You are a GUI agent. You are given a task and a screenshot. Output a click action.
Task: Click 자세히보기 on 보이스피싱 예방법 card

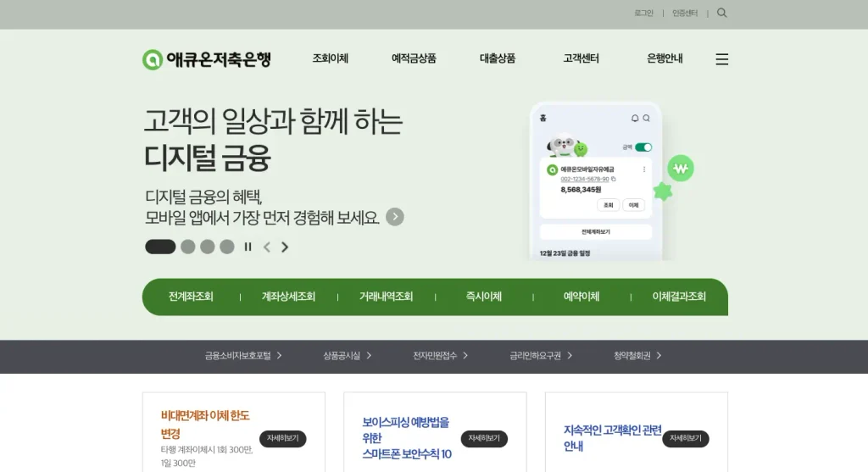tap(484, 438)
